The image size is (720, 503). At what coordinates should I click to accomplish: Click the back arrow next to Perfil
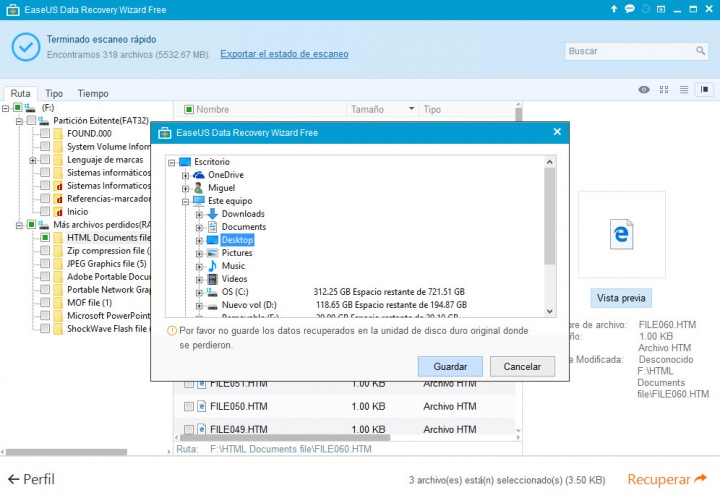tap(14, 479)
